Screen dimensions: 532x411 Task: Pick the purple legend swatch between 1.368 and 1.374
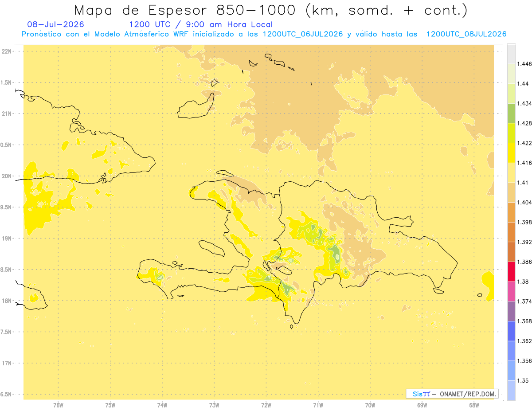511,311
